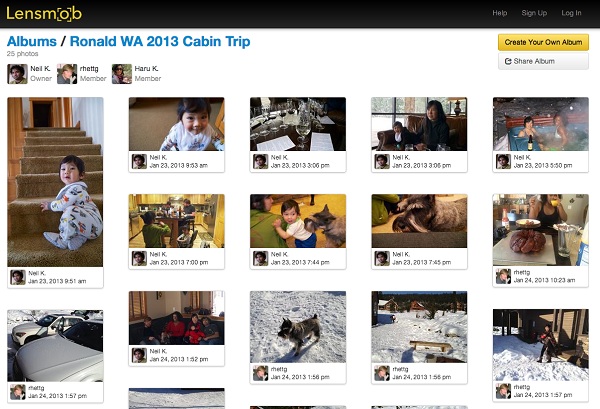Open Neil K. owner avatar

[17, 74]
